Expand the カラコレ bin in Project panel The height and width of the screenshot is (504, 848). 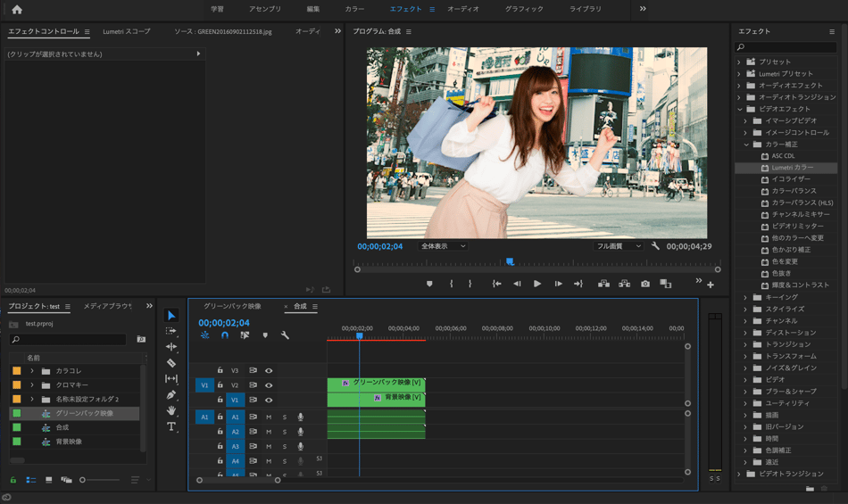tap(32, 370)
